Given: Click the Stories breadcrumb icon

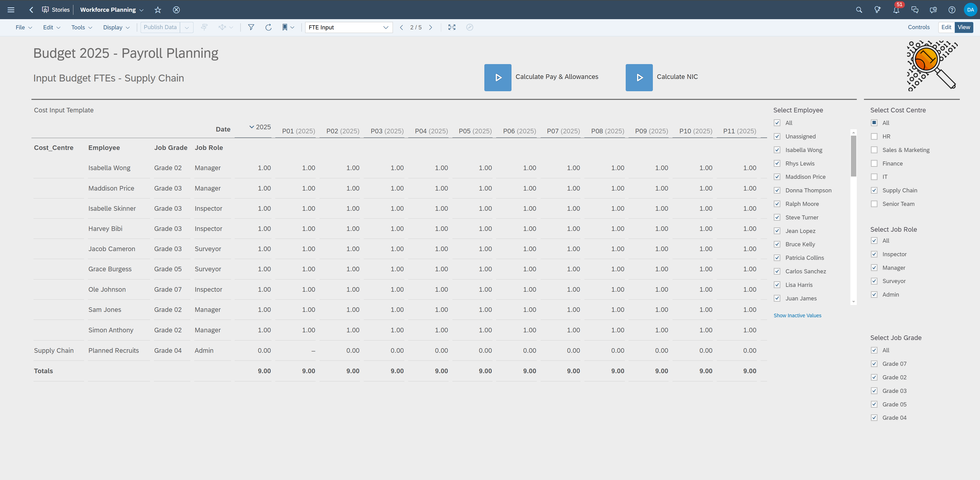Looking at the screenshot, I should coord(45,10).
